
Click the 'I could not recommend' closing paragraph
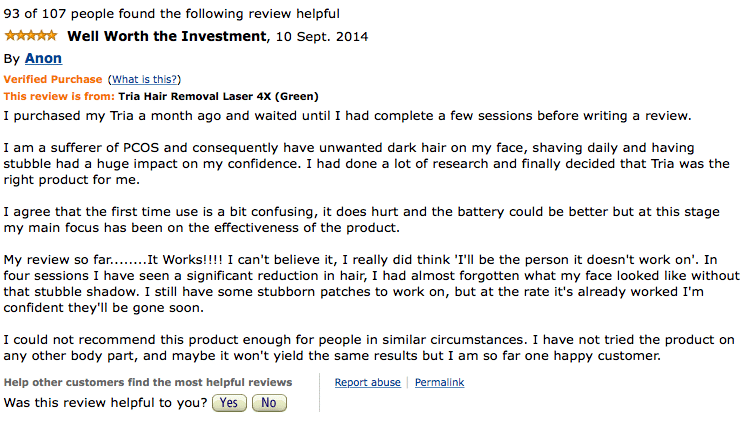click(369, 348)
